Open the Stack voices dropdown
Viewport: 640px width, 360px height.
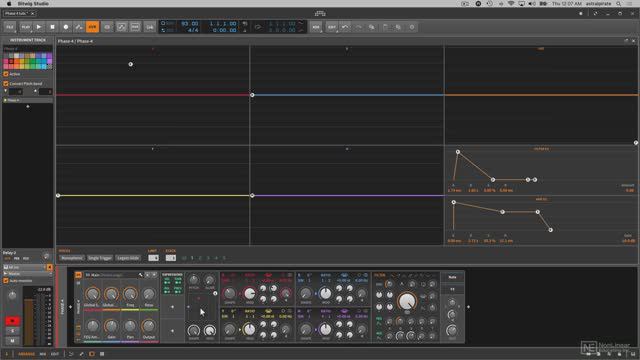coord(171,258)
